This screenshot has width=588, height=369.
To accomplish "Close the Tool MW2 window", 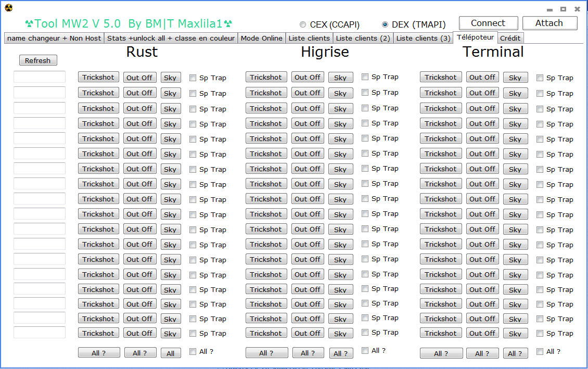I will tap(578, 9).
